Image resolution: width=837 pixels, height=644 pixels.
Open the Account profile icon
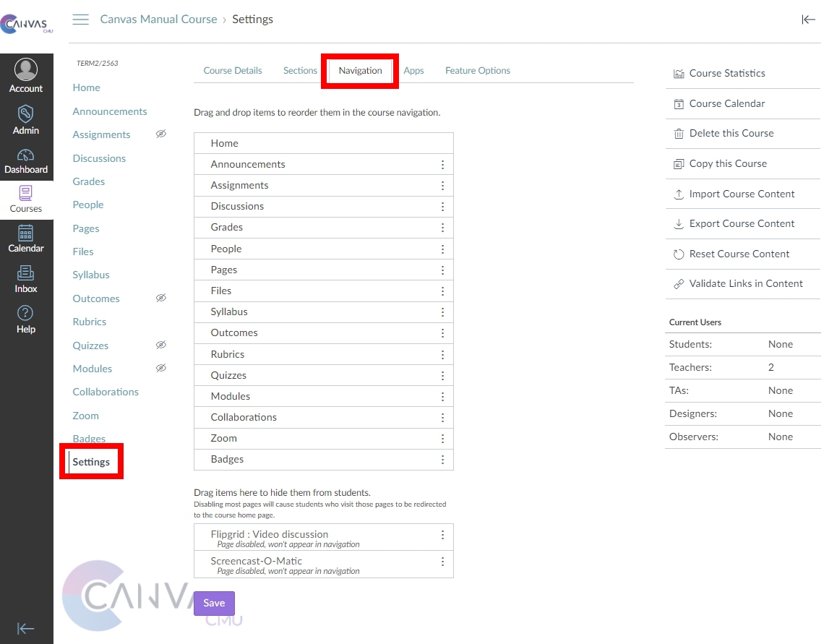(26, 70)
